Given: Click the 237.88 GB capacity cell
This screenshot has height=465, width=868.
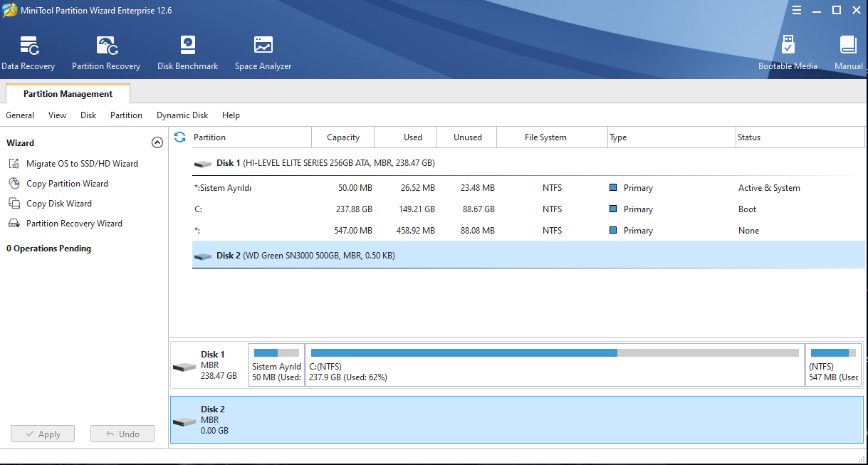Looking at the screenshot, I should [353, 209].
